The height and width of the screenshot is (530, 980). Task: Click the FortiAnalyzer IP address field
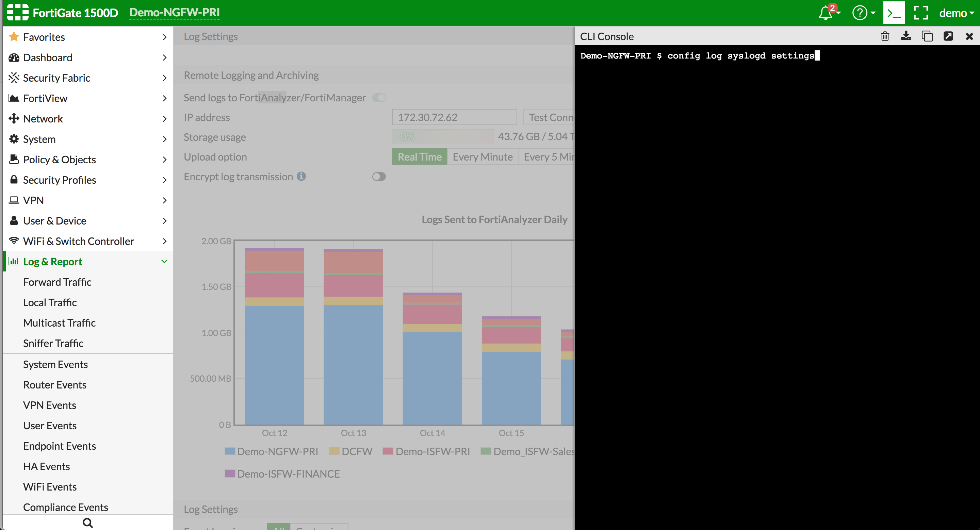(x=454, y=117)
